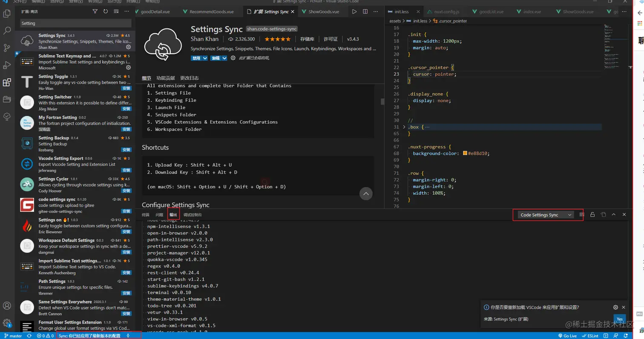Refresh the extensions list
The image size is (644, 339).
pyautogui.click(x=106, y=12)
